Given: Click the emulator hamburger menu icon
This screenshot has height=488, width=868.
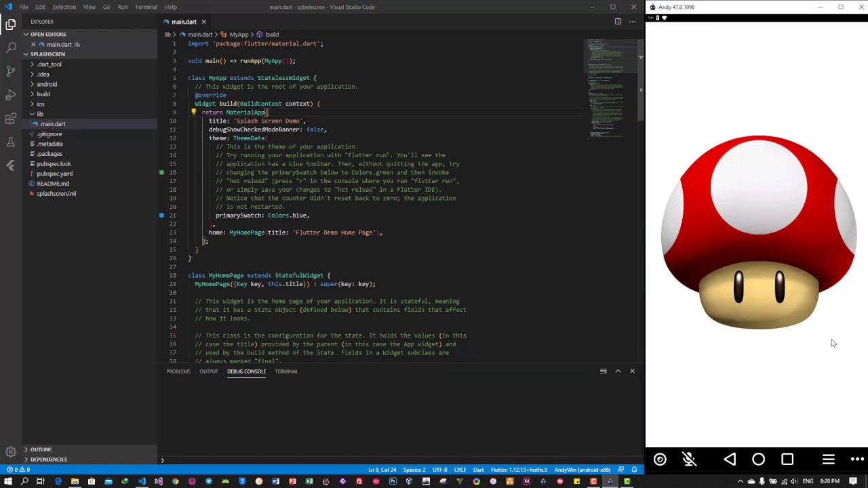Looking at the screenshot, I should 828,460.
